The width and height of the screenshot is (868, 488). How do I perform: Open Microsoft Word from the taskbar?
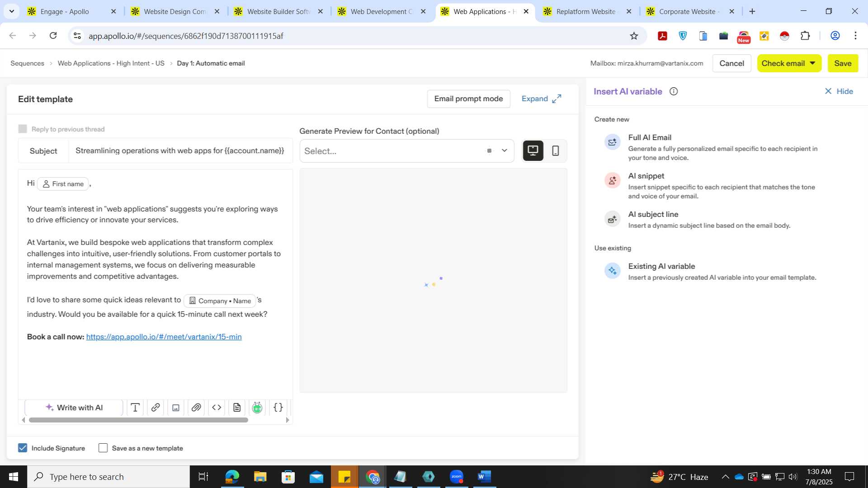(484, 477)
